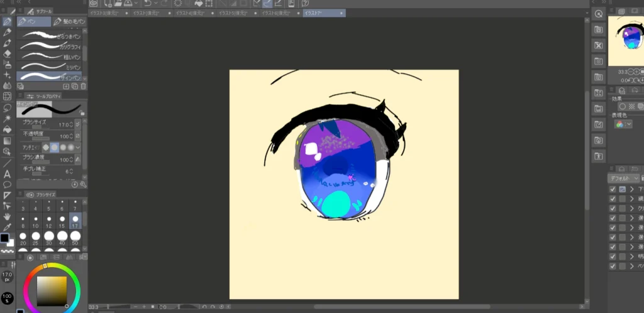Toggle visibility checkbox of layer 明
Screen dimensions: 644x313
coord(613,257)
